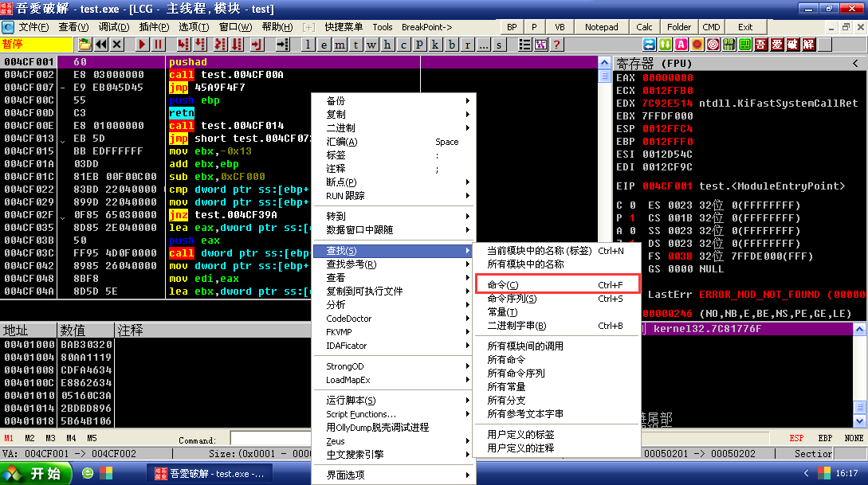Click the Command input field
This screenshot has width=868, height=485.
click(x=271, y=439)
